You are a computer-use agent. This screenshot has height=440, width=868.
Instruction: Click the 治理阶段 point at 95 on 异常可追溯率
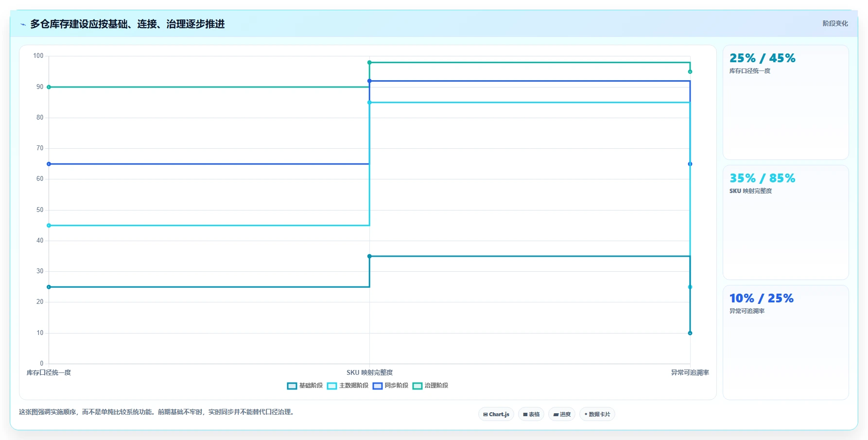690,71
